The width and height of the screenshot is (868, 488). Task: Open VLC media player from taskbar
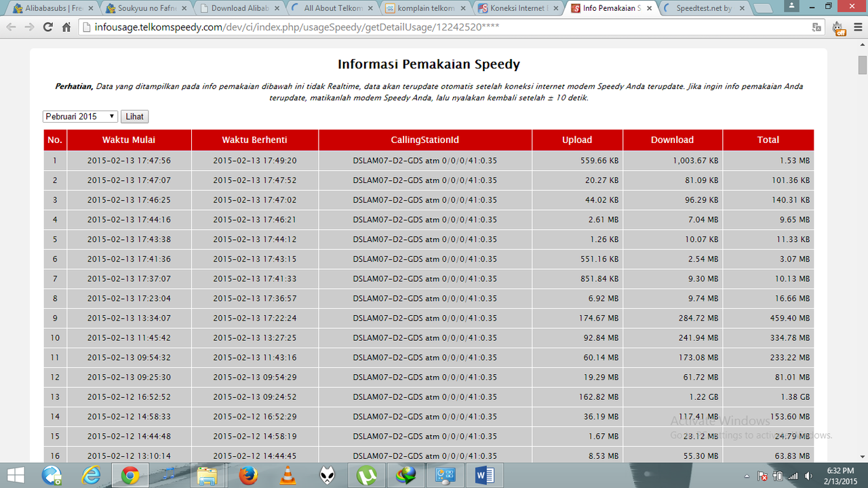288,476
